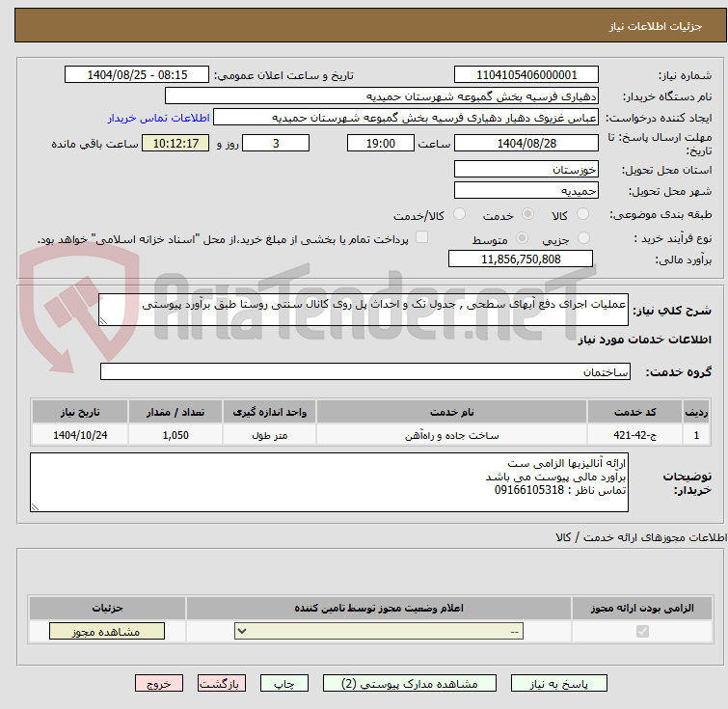Image resolution: width=728 pixels, height=709 pixels.
Task: Click the جزئیات column header
Action: 107,608
